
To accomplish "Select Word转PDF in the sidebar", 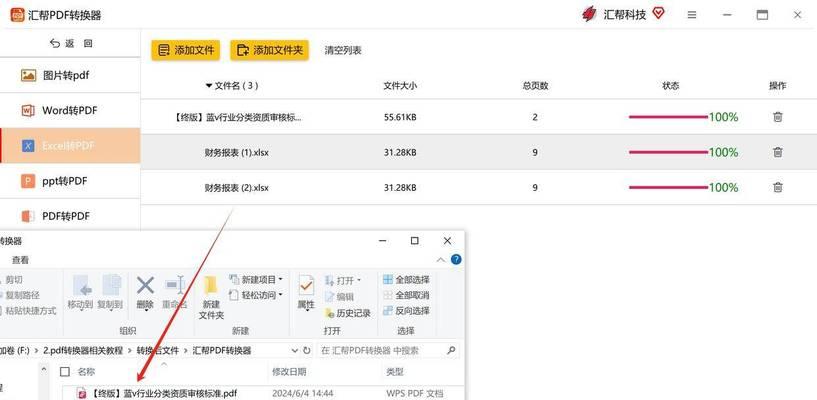I will [x=70, y=110].
